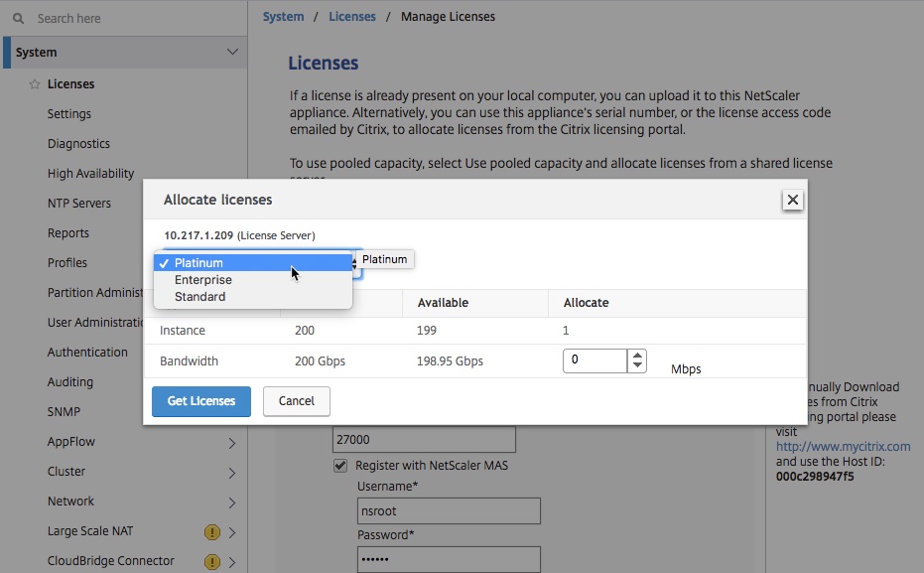The width and height of the screenshot is (924, 573).
Task: Open Diagnostics in the sidebar
Action: tap(79, 144)
